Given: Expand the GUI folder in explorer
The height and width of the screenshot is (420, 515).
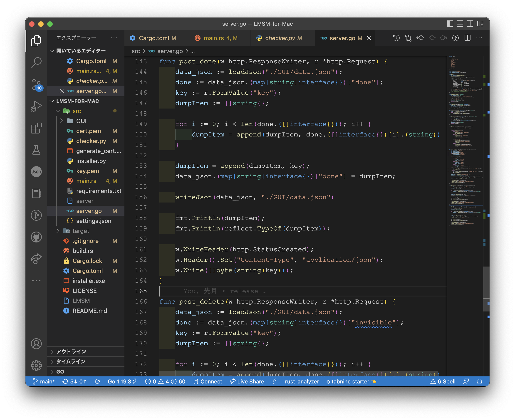Looking at the screenshot, I should click(x=81, y=121).
